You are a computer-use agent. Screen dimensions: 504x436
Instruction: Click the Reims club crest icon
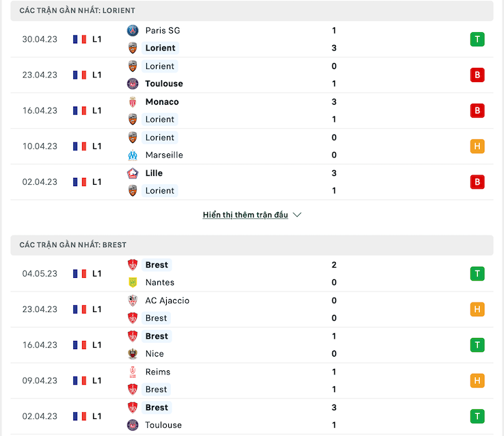pyautogui.click(x=133, y=372)
